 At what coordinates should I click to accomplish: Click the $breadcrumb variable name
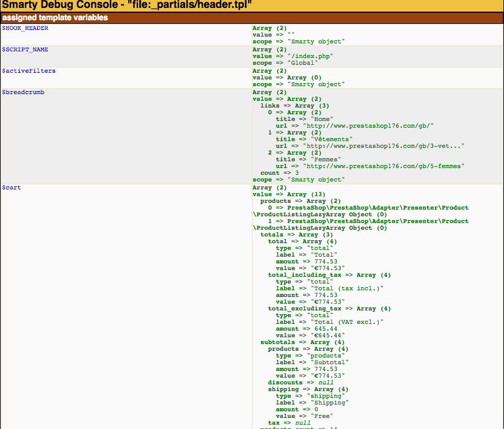coord(23,92)
